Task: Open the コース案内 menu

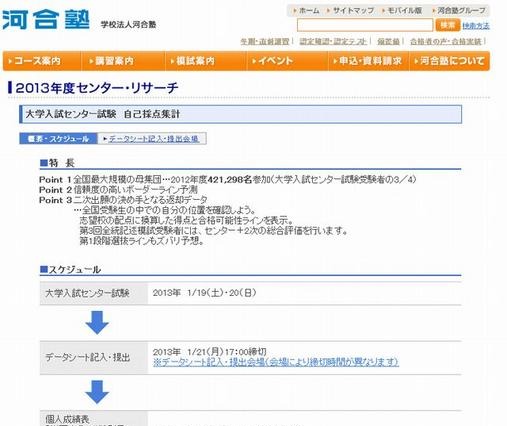Action: (42, 61)
